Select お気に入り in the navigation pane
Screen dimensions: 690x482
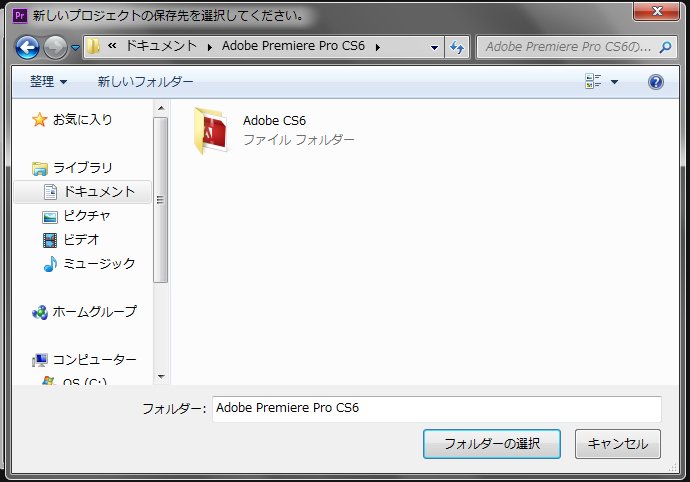[x=82, y=119]
